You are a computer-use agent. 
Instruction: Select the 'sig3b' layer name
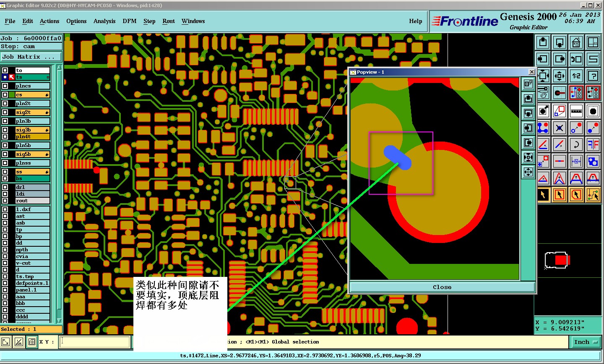(32, 130)
